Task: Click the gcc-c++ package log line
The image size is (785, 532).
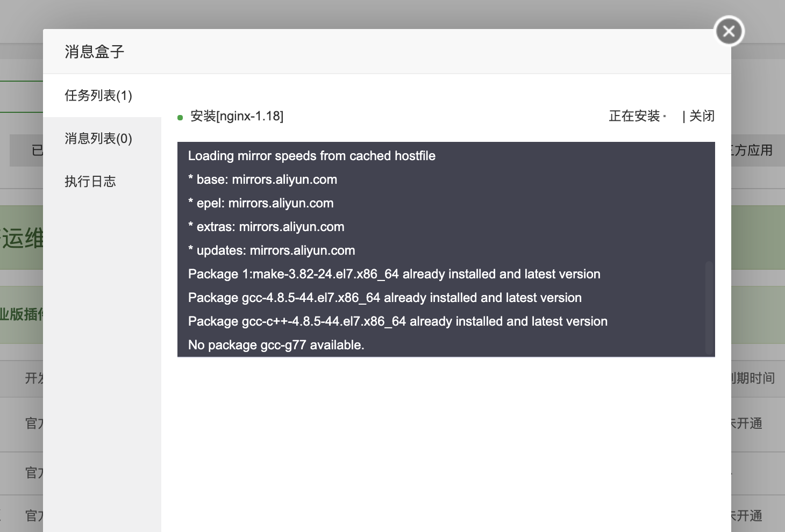Action: pyautogui.click(x=398, y=321)
